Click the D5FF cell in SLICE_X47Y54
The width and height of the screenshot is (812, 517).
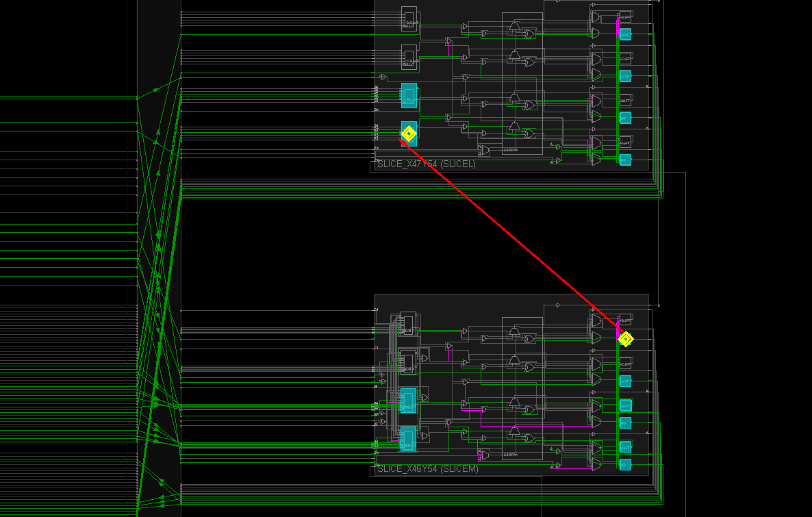[626, 16]
